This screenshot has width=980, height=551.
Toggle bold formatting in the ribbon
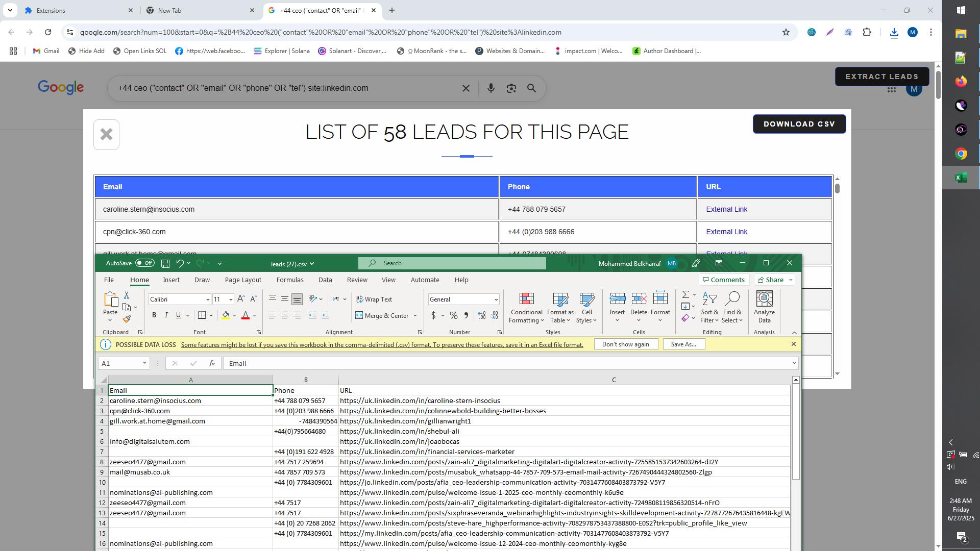154,315
